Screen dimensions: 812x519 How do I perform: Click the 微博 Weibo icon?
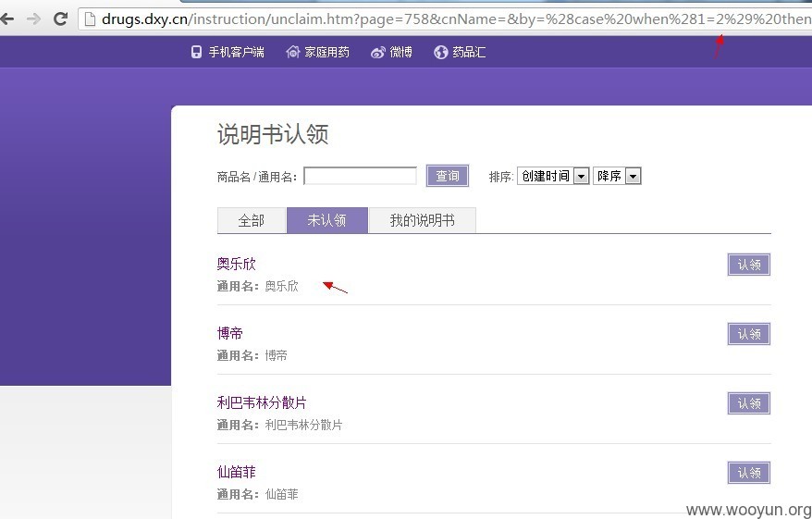tap(378, 53)
